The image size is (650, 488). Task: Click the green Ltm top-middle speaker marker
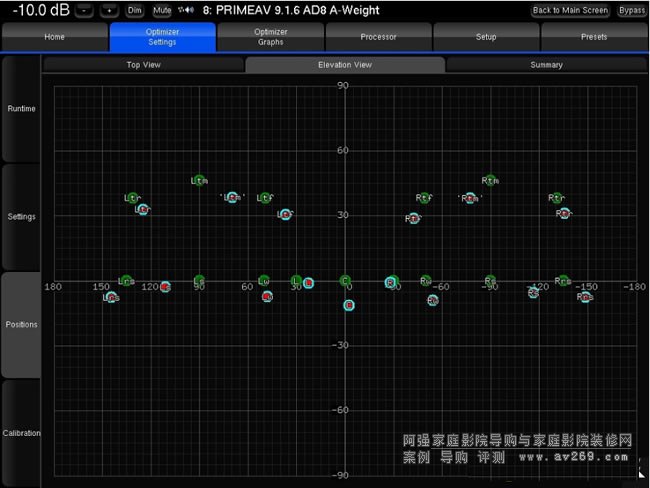[x=198, y=180]
